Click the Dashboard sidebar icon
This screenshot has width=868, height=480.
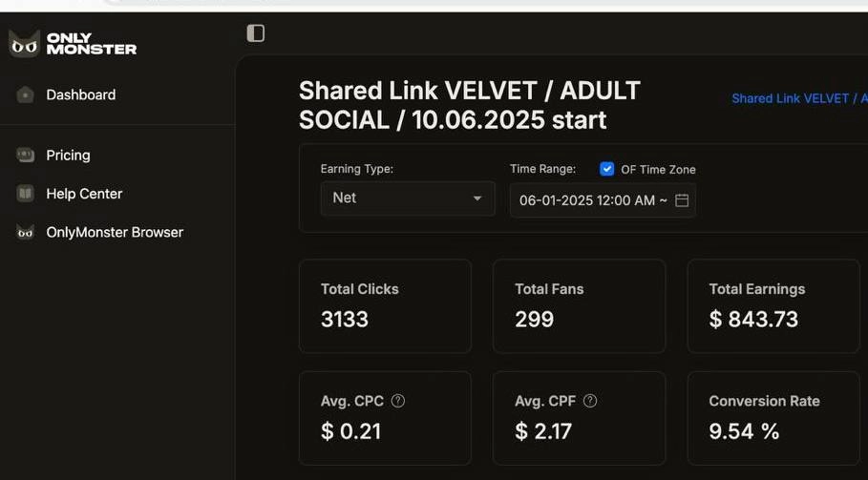coord(26,94)
